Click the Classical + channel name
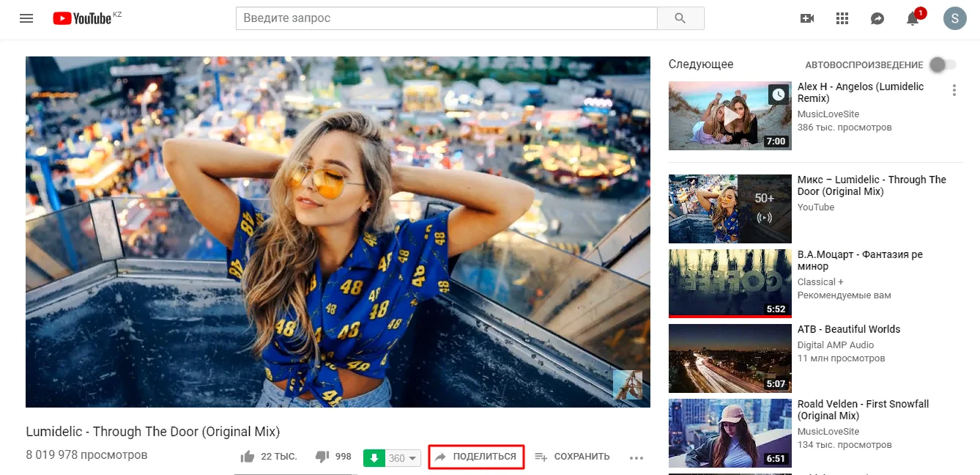The width and height of the screenshot is (980, 475). 820,281
